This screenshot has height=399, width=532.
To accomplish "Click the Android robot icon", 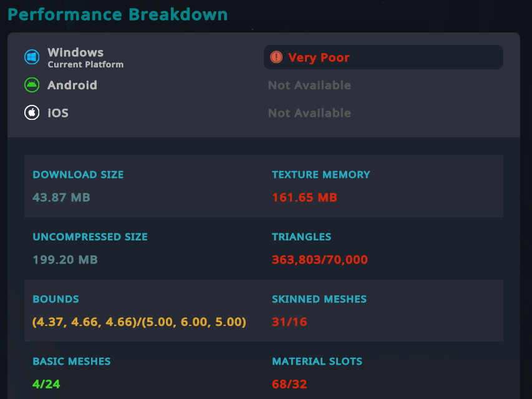I will point(32,85).
